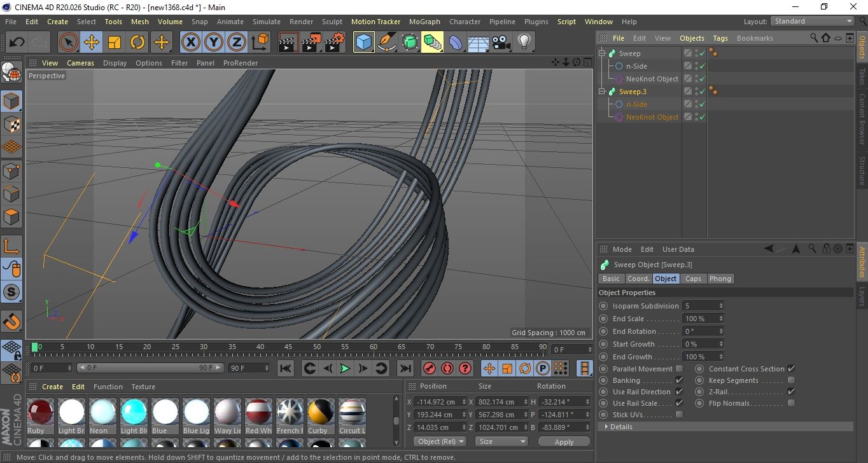The width and height of the screenshot is (868, 463).
Task: Click the Render View clapperboard icon
Action: coord(289,43)
